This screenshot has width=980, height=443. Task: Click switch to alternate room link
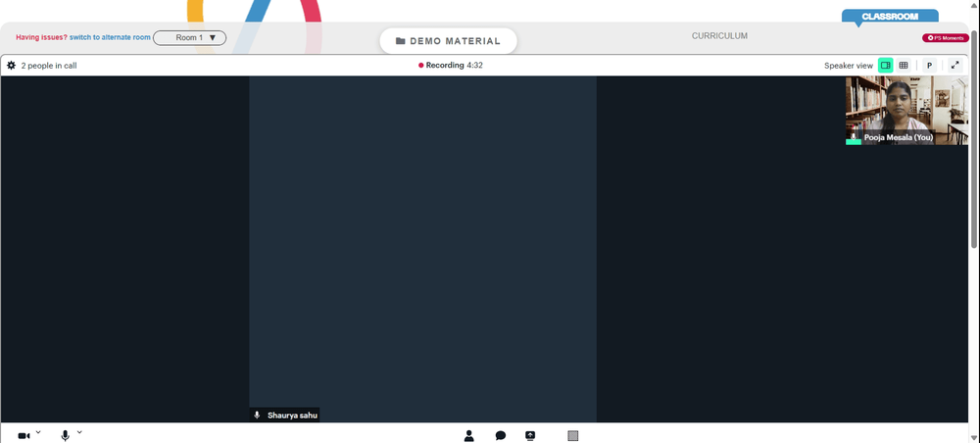point(110,37)
